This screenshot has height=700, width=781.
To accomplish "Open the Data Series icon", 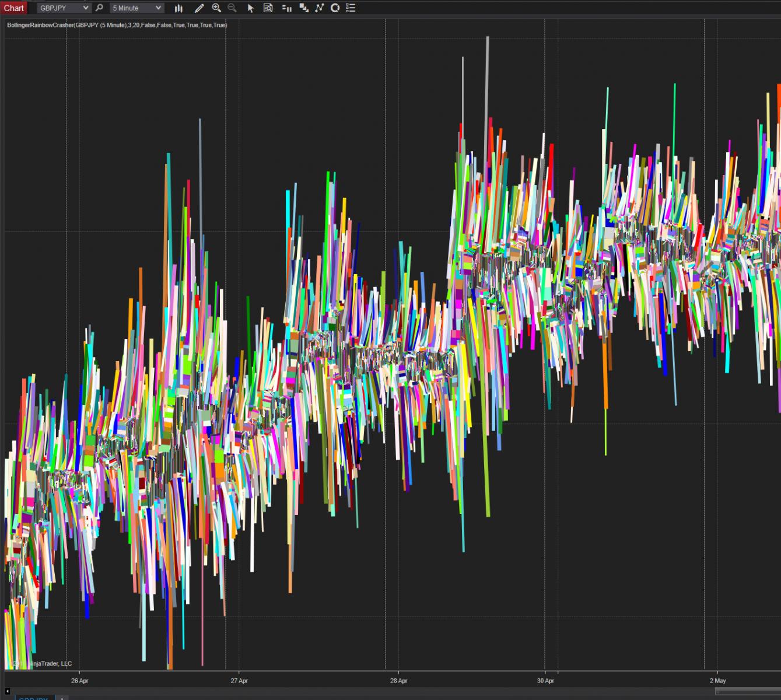I will [x=304, y=8].
